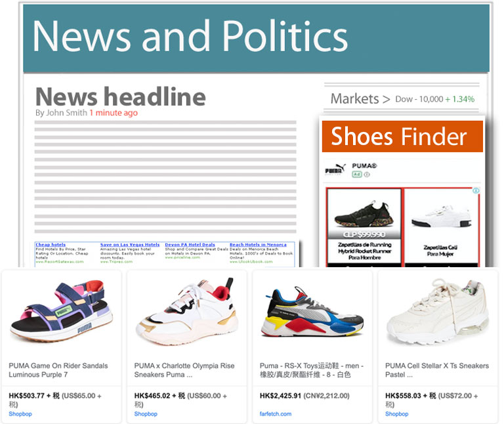Open the PUMA Game On Rider Sandals image
504x424 pixels.
click(62, 310)
